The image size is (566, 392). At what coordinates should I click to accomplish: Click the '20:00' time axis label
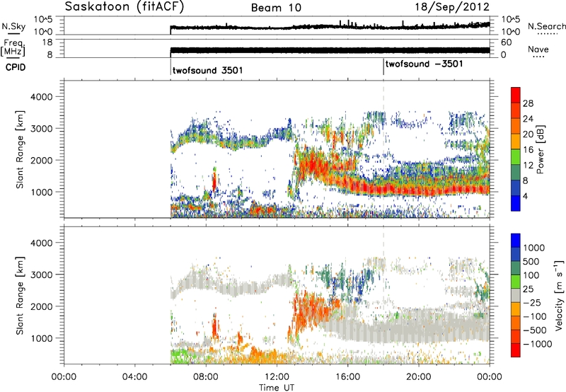(x=418, y=377)
